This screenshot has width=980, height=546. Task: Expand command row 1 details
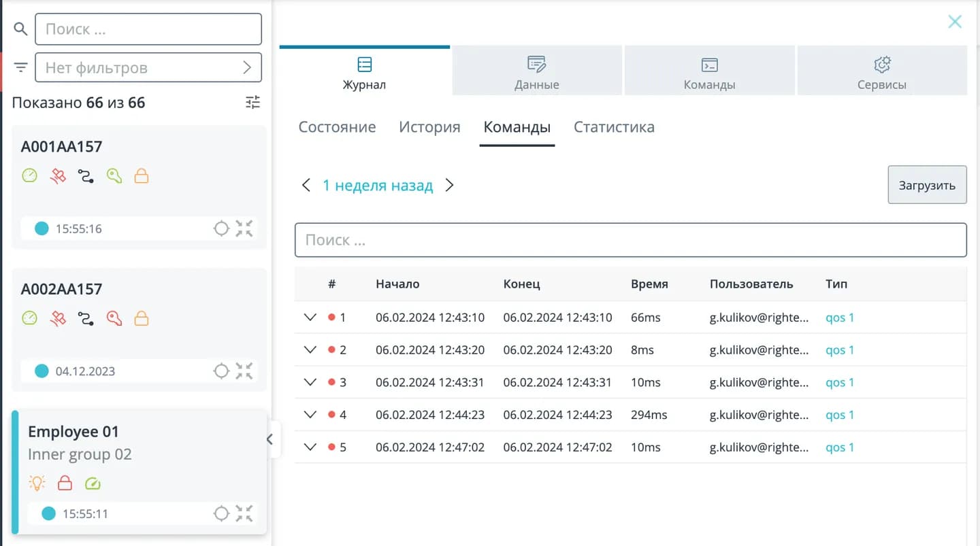coord(310,318)
